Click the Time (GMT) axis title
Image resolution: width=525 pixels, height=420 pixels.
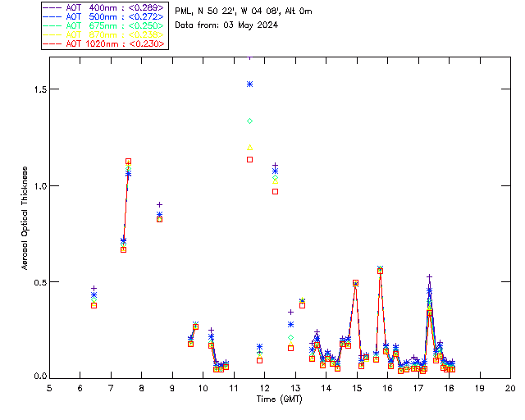(280, 399)
